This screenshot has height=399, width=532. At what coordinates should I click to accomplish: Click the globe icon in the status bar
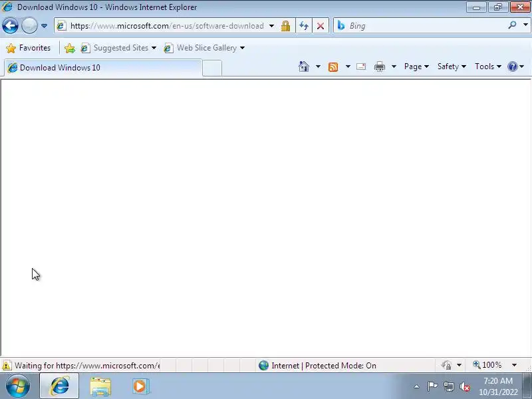263,365
